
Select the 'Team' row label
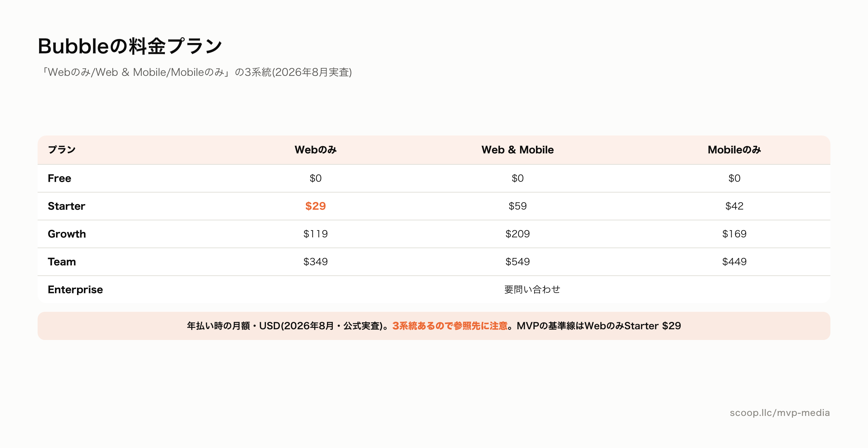coord(62,262)
